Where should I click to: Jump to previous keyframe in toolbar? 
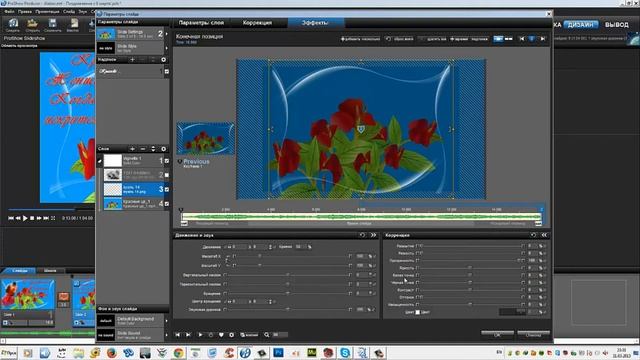click(521, 39)
